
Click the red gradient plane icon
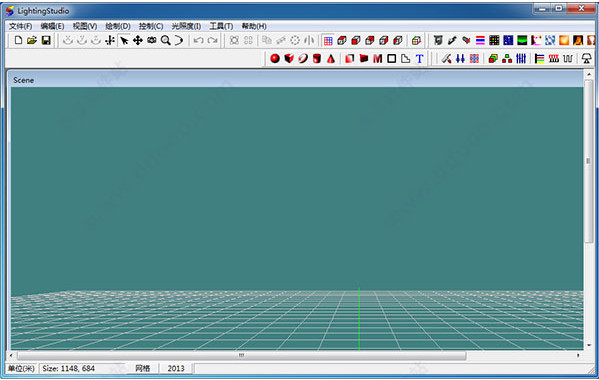(x=350, y=58)
